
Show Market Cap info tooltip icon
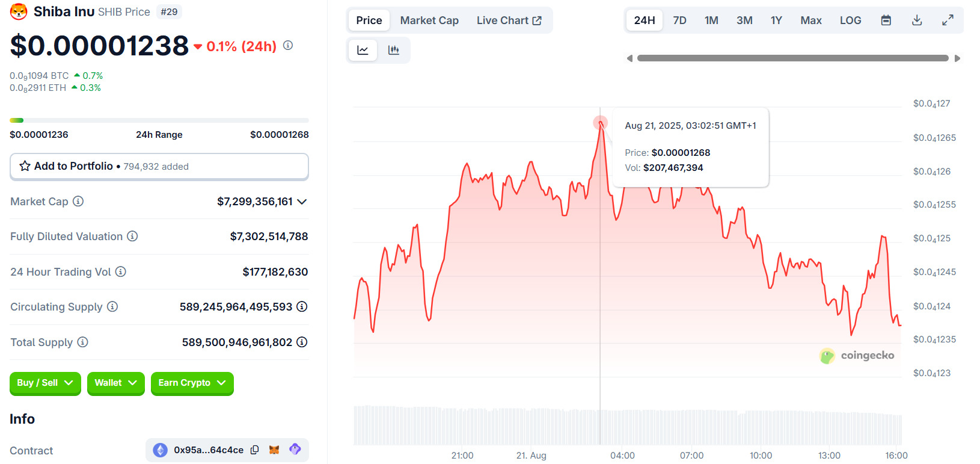coord(78,201)
